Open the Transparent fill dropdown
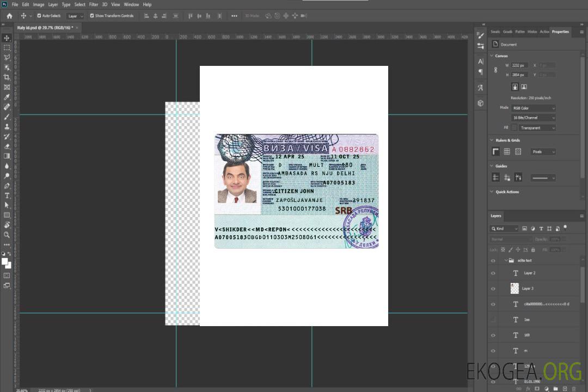Image resolution: width=588 pixels, height=392 pixels. pos(537,128)
